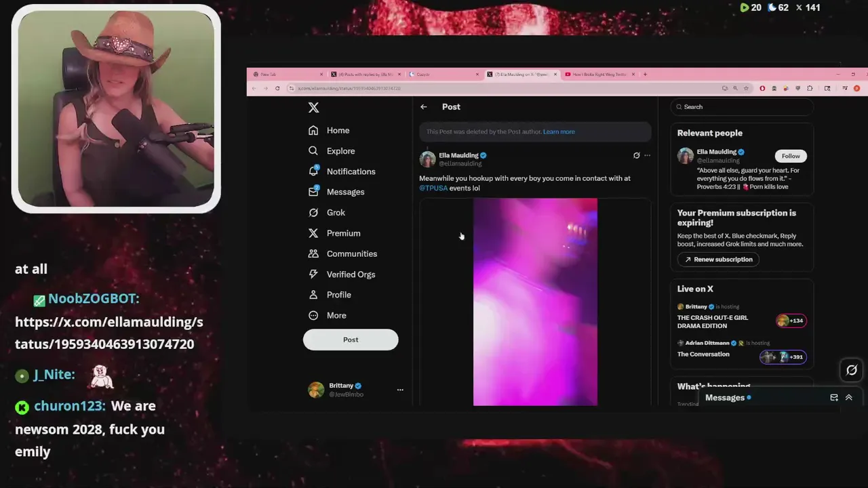Open the browser profile avatar
868x488 pixels.
(x=856, y=88)
